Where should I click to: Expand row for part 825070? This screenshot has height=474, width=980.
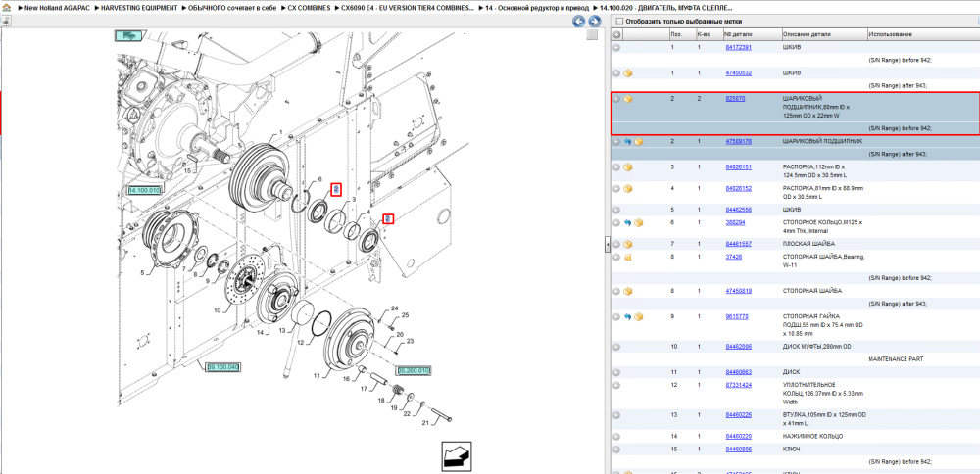616,99
